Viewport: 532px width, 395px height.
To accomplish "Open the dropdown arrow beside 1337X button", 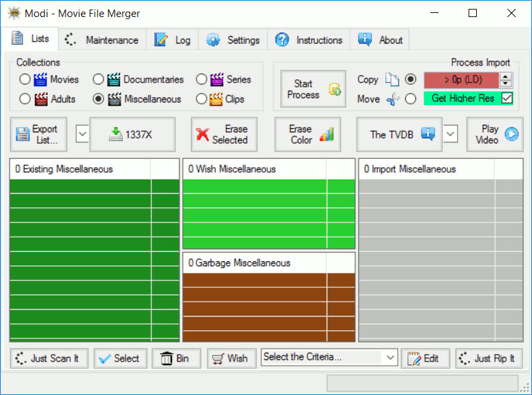I will [82, 134].
